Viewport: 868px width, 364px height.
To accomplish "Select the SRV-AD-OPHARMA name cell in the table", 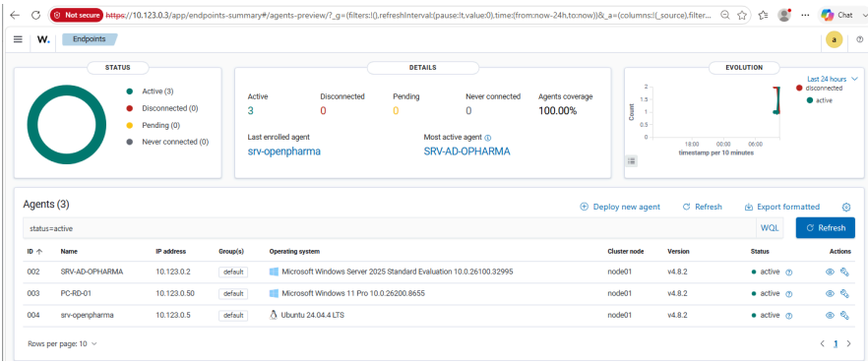I will (92, 273).
